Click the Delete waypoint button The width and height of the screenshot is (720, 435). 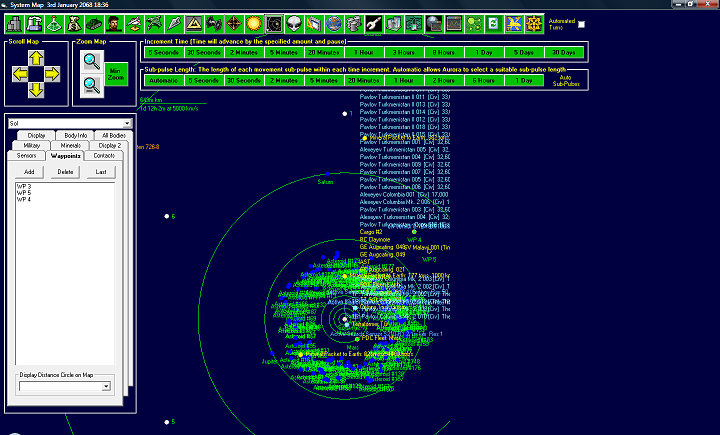65,172
